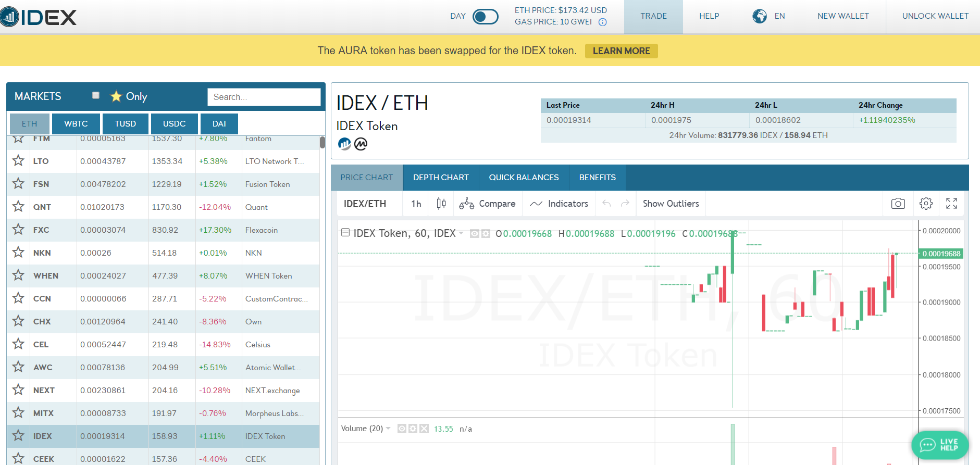980x465 pixels.
Task: Open the LIVE HELP chat button
Action: click(940, 445)
